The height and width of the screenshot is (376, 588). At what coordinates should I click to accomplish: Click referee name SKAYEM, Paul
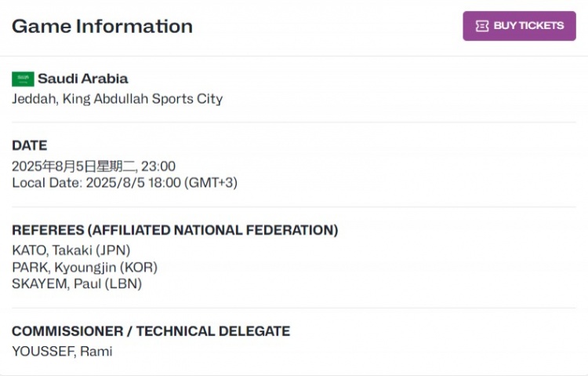tap(56, 283)
